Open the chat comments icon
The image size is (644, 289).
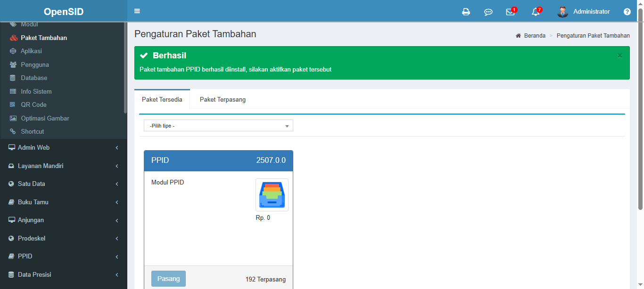pyautogui.click(x=488, y=12)
